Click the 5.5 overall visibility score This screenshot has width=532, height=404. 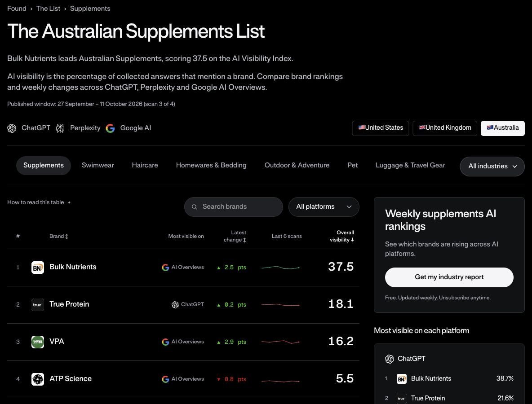pyautogui.click(x=345, y=378)
